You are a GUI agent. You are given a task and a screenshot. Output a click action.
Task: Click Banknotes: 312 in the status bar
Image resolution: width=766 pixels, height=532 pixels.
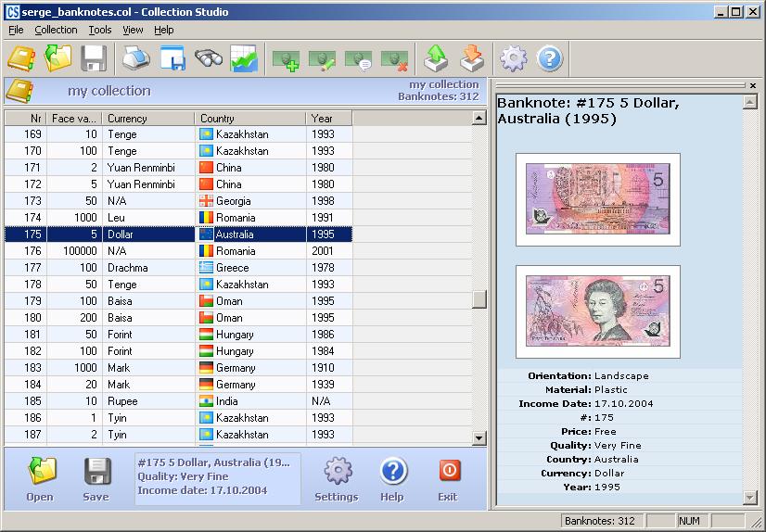tap(600, 521)
